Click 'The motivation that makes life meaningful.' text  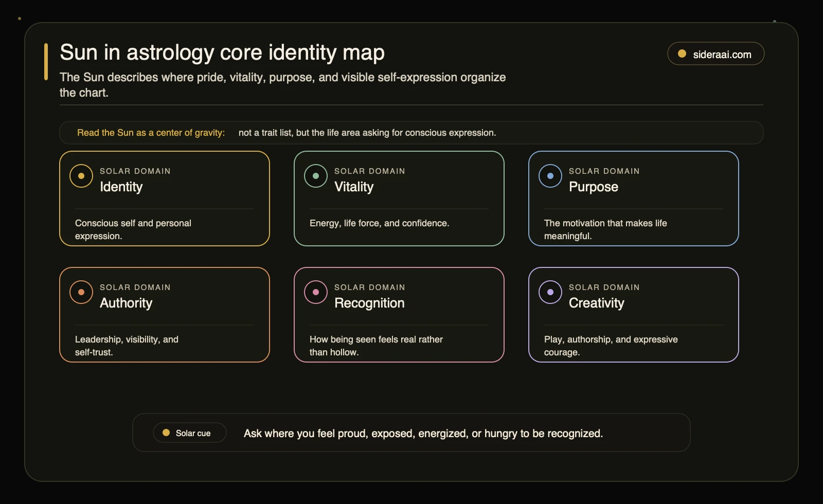click(x=605, y=229)
